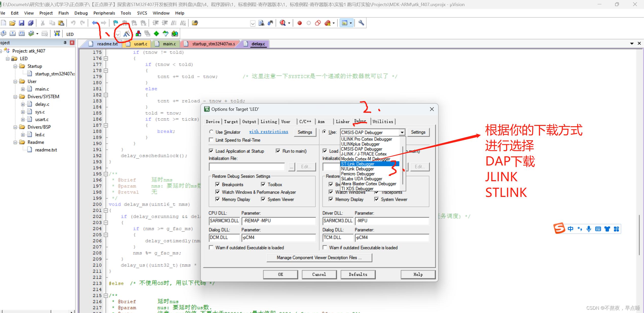This screenshot has height=313, width=644.
Task: Click the 'with restrictions' link
Action: (269, 132)
